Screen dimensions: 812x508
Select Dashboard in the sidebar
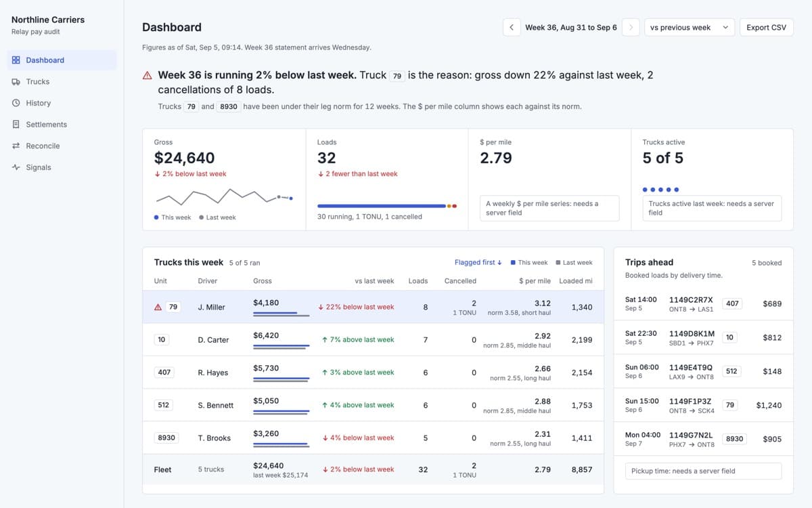point(62,60)
